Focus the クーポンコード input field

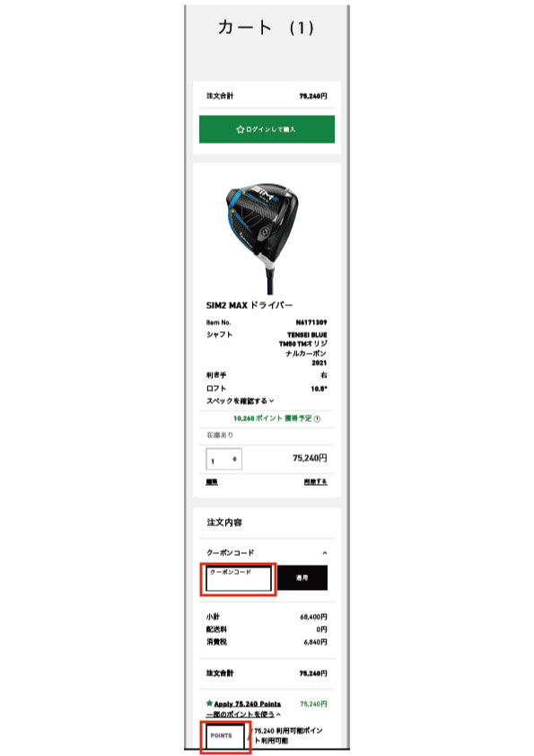(239, 578)
